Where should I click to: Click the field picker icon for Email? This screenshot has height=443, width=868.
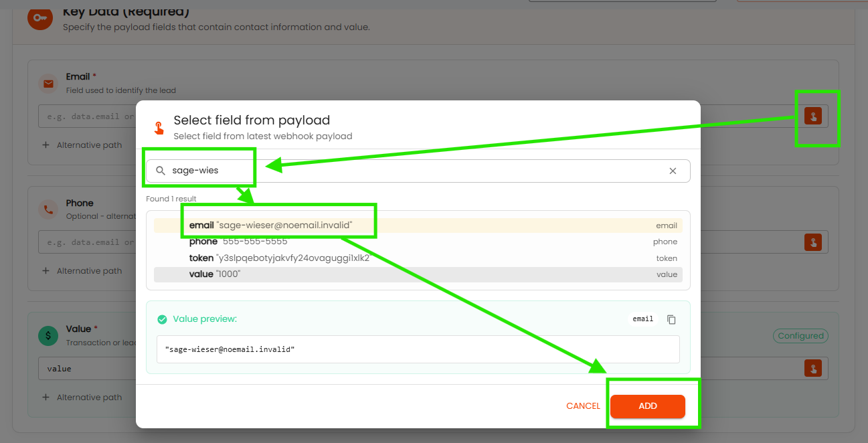pyautogui.click(x=812, y=116)
